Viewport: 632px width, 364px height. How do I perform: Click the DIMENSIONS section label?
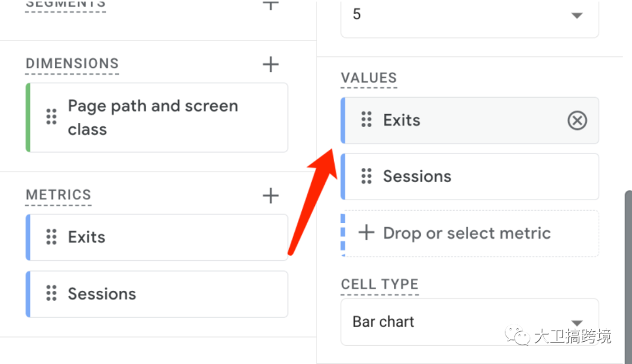click(72, 64)
